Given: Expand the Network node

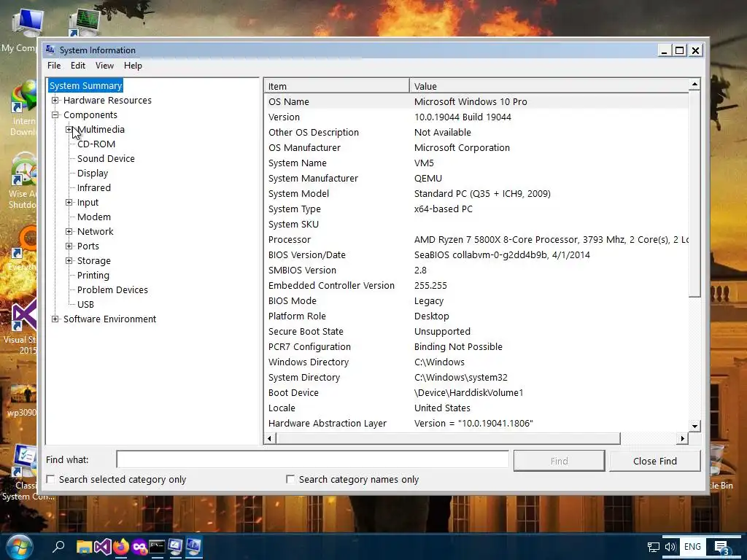Looking at the screenshot, I should point(69,231).
